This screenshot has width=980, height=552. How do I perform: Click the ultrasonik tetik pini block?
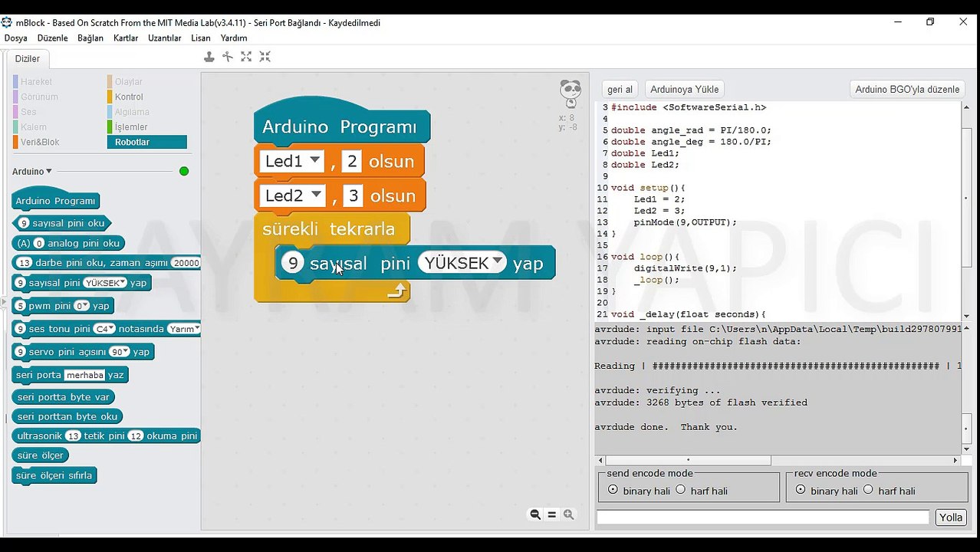pyautogui.click(x=107, y=435)
